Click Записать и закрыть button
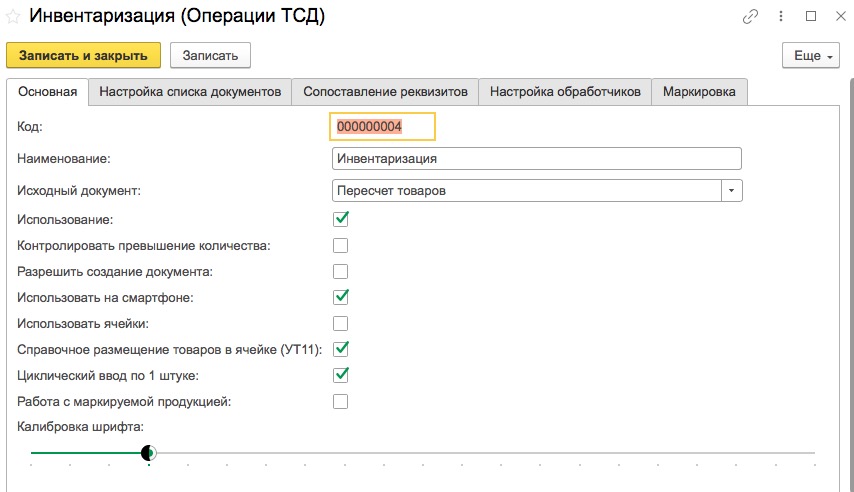This screenshot has height=492, width=854. (x=83, y=56)
